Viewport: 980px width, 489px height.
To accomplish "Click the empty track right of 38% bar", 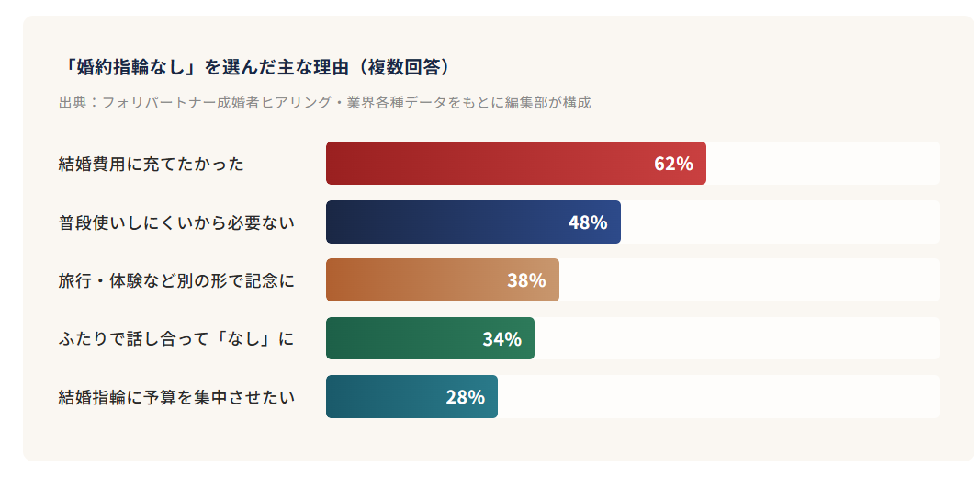I will [x=749, y=280].
